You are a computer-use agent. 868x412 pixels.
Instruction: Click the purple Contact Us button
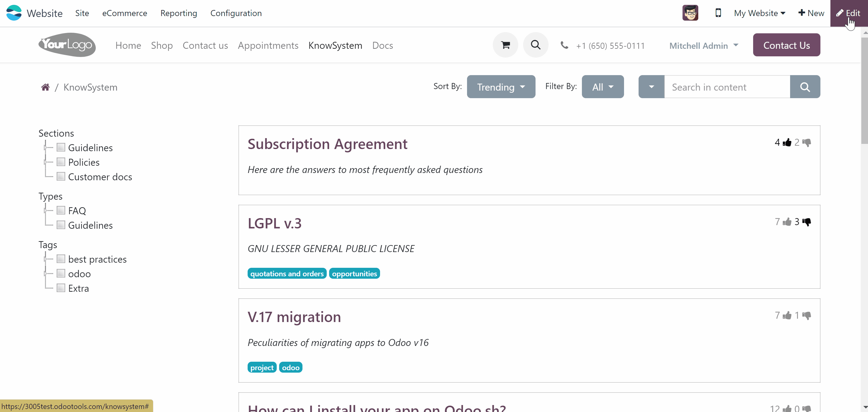786,45
